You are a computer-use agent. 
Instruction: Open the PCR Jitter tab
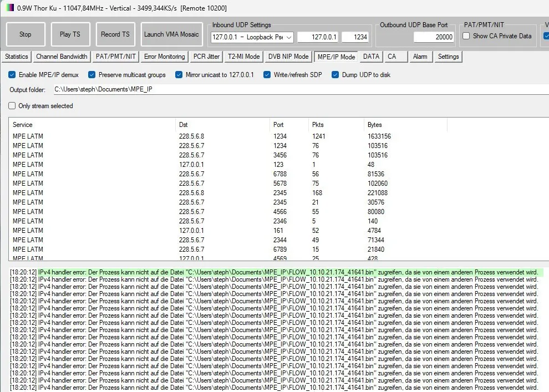[206, 57]
